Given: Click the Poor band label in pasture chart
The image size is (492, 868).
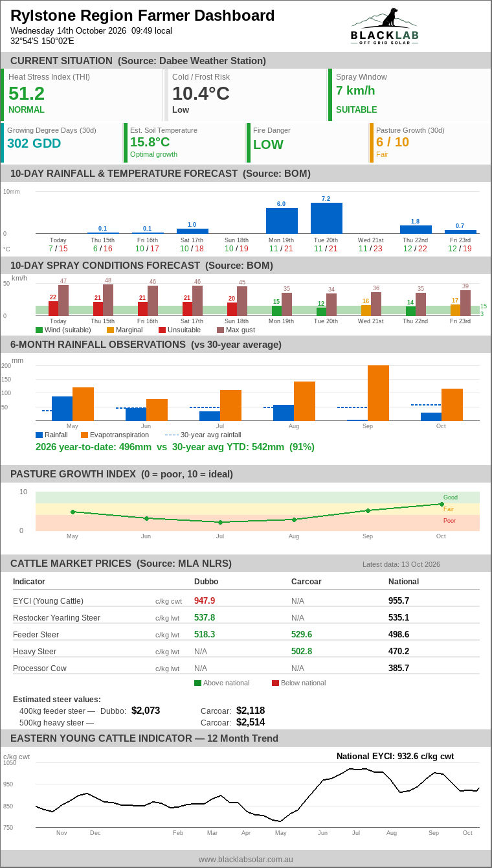Looking at the screenshot, I should [449, 521].
